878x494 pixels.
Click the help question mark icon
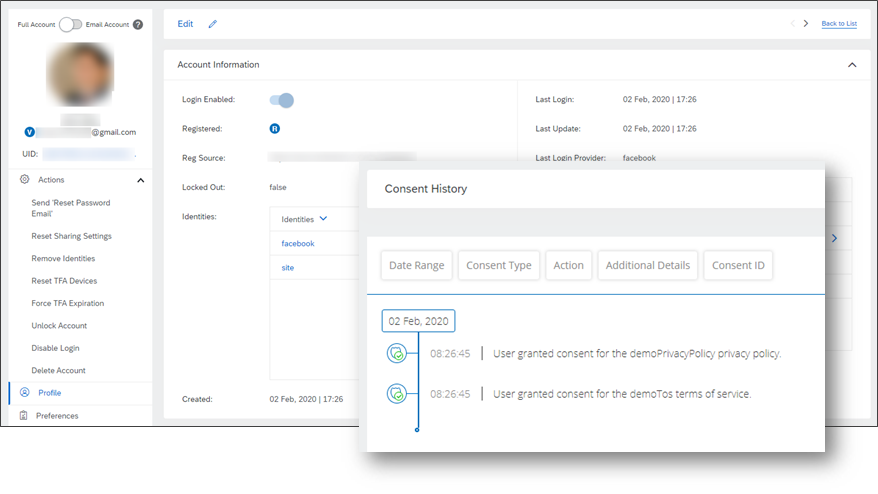(x=138, y=25)
